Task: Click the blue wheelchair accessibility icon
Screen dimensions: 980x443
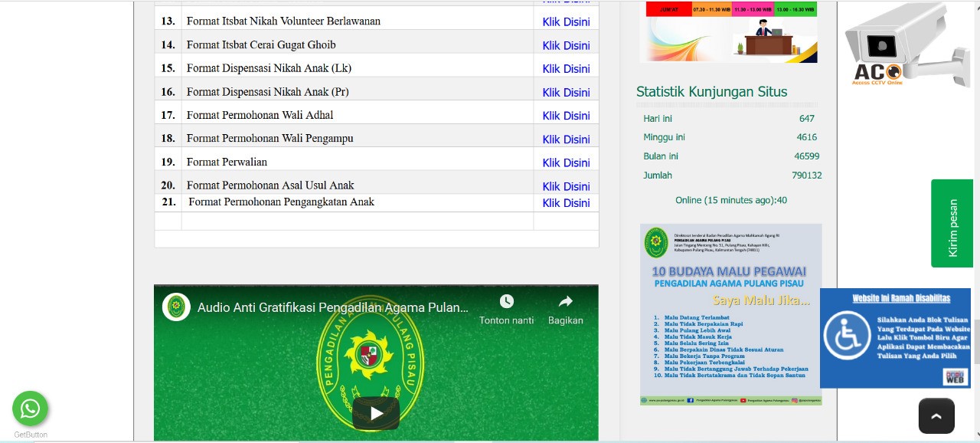Action: [x=847, y=336]
